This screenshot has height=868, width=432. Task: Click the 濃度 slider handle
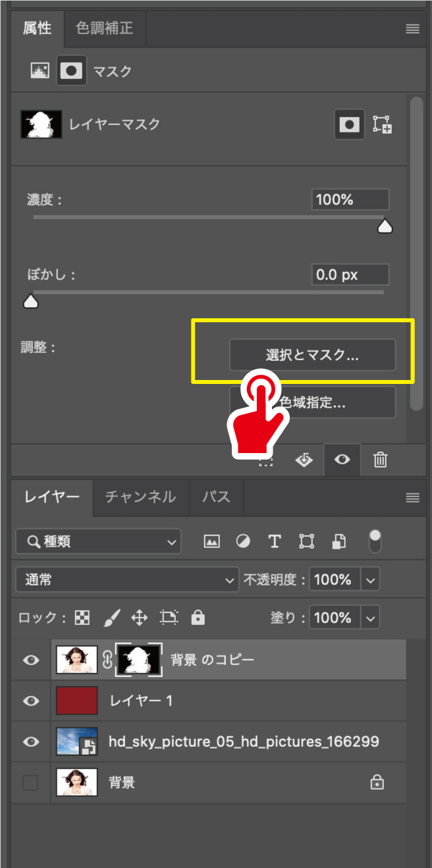pos(385,227)
